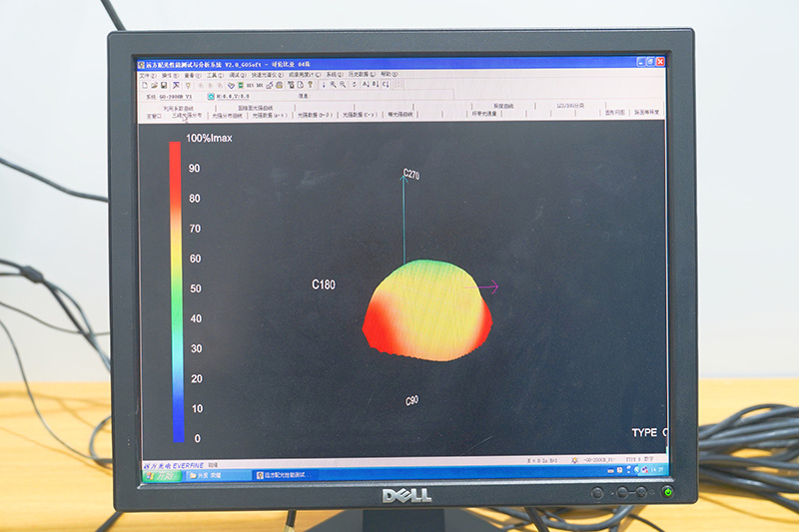This screenshot has height=532, width=799.
Task: Click the Open folder toolbar icon
Action: click(x=155, y=85)
